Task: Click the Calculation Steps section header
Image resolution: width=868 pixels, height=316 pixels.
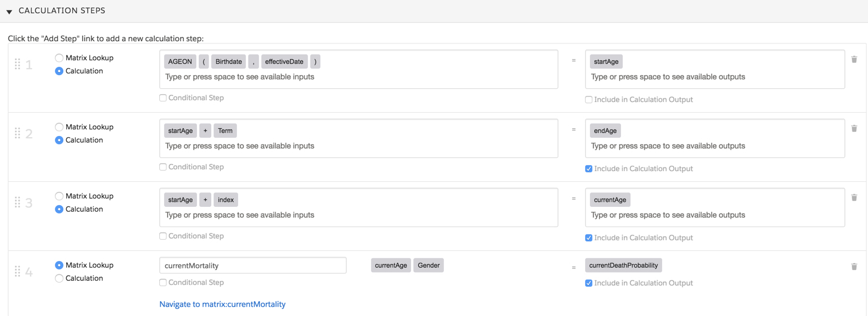Action: pyautogui.click(x=434, y=11)
